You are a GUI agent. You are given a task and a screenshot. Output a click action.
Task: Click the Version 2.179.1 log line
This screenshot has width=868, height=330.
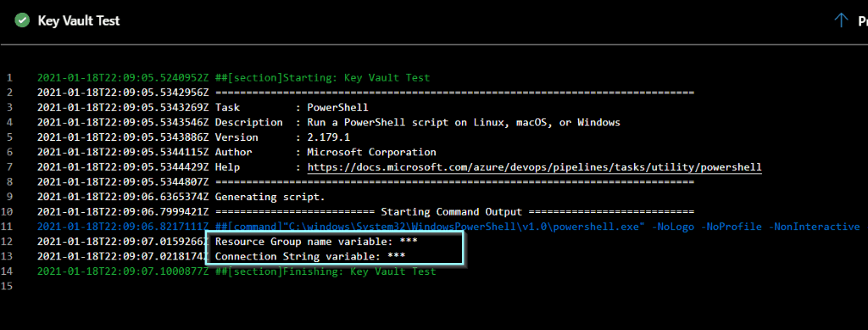click(194, 137)
